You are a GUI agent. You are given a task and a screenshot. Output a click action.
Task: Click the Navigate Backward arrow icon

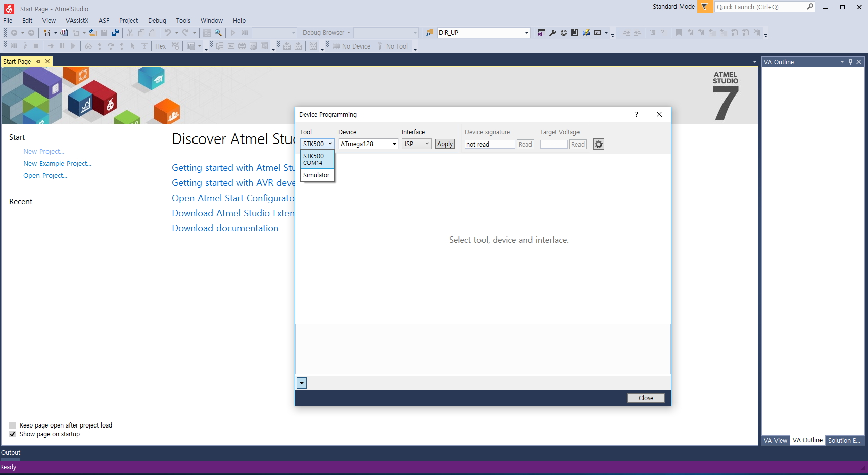click(14, 33)
